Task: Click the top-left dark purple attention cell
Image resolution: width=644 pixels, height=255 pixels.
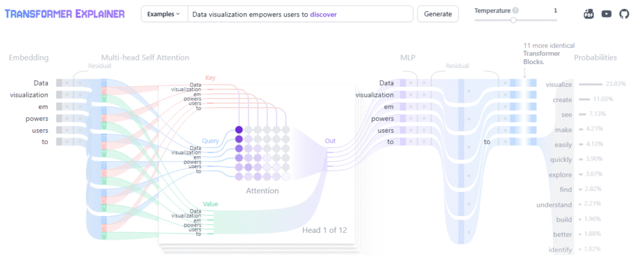Action: pos(239,130)
